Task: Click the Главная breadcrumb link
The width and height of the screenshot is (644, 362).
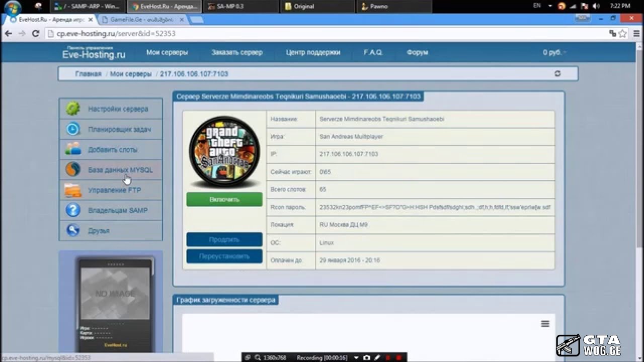Action: (x=88, y=74)
